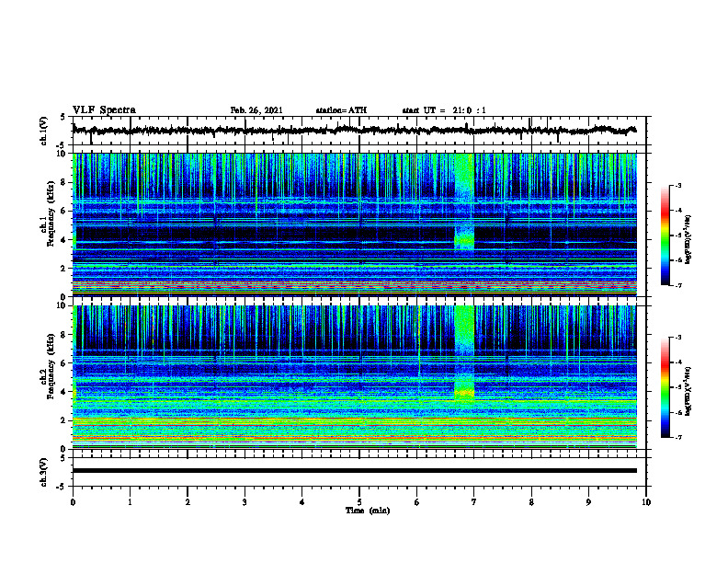Click the ch.1 waveform trace in the top panel
Image resolution: width=728 pixels, height=563 pixels.
(354, 131)
